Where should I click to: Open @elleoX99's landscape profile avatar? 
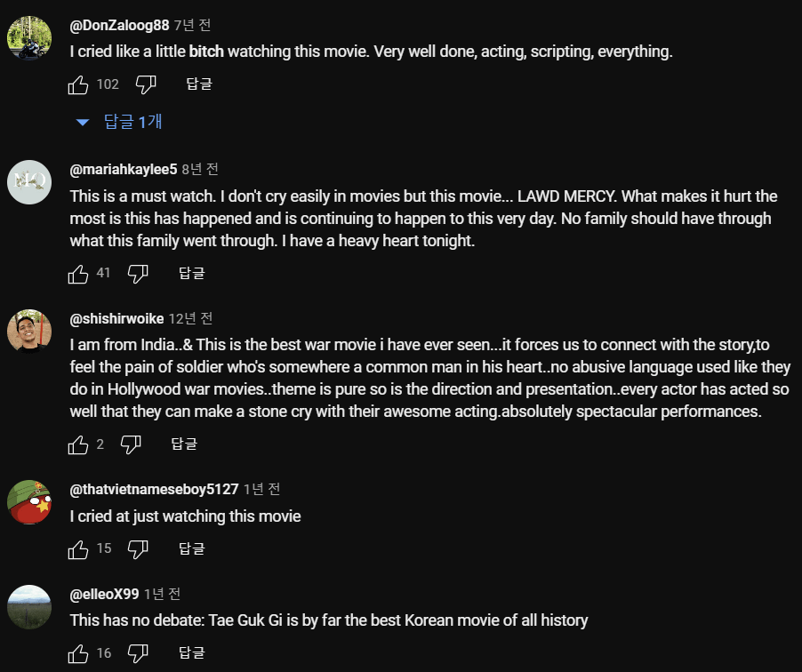tap(29, 607)
